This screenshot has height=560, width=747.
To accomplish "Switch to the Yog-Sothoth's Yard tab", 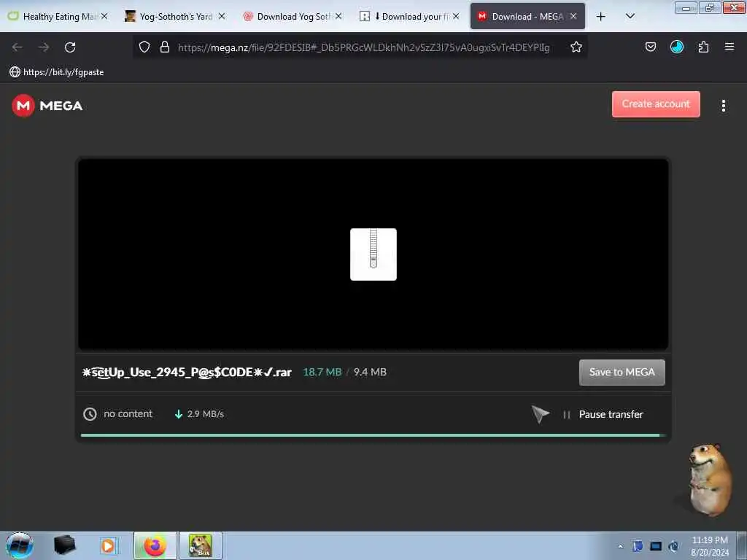I will pos(175,17).
